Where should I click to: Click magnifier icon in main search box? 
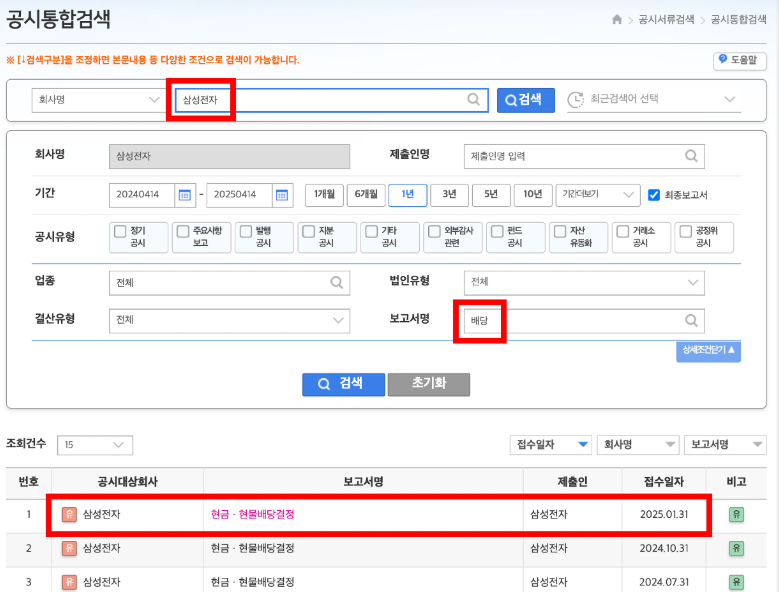click(473, 99)
